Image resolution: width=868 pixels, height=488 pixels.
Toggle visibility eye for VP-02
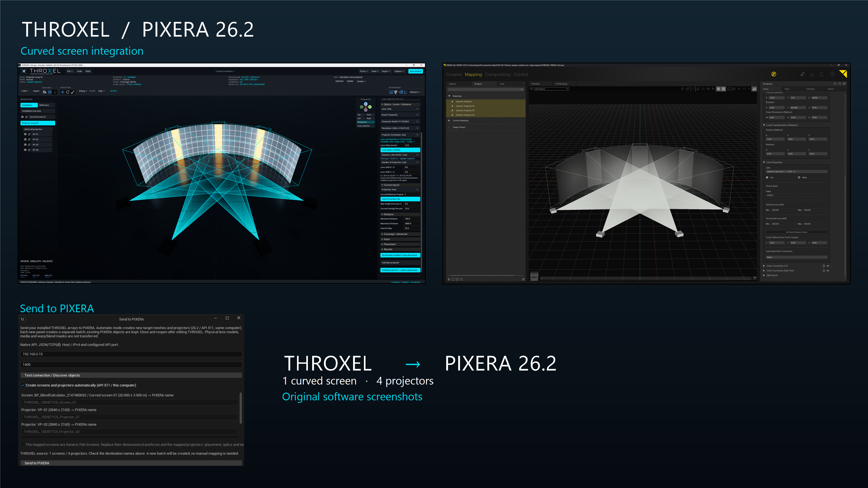[25, 139]
